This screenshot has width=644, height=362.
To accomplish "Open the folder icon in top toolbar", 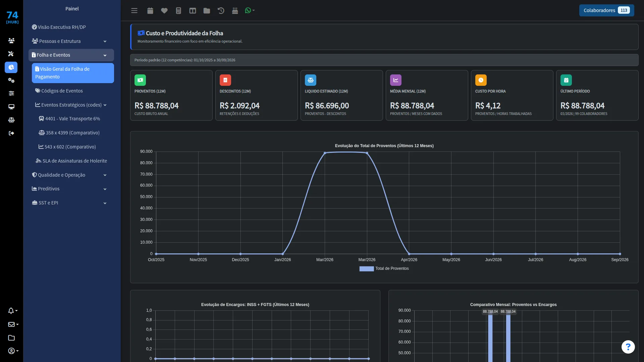I will tap(207, 10).
